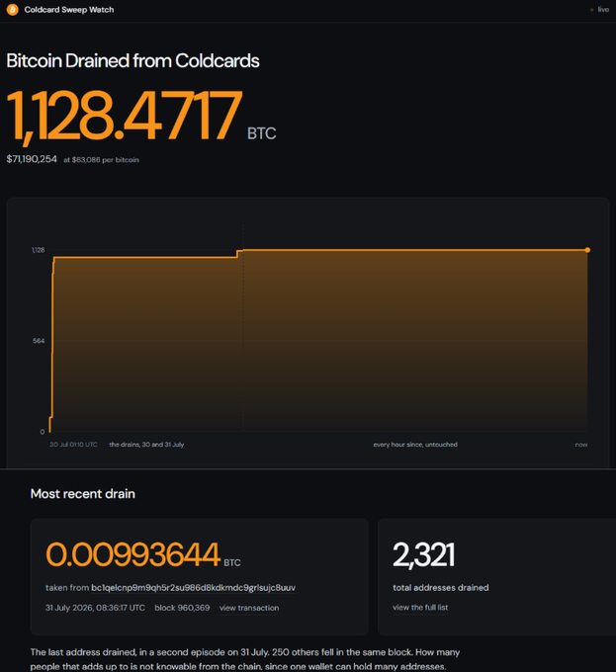Click the 1,128.4717 BTC total figure
This screenshot has height=672, width=616.
(141, 117)
